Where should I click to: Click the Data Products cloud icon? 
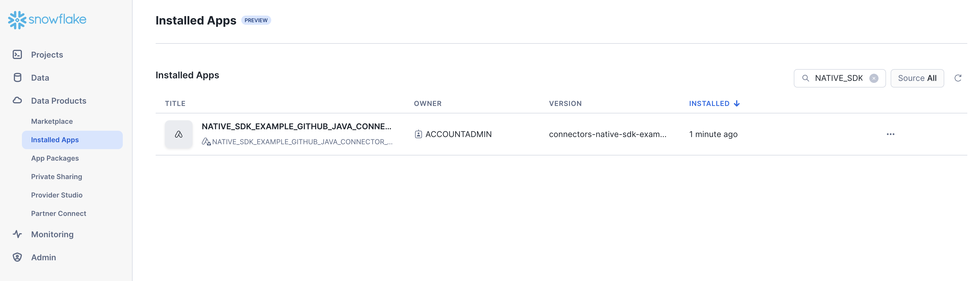coord(18,100)
